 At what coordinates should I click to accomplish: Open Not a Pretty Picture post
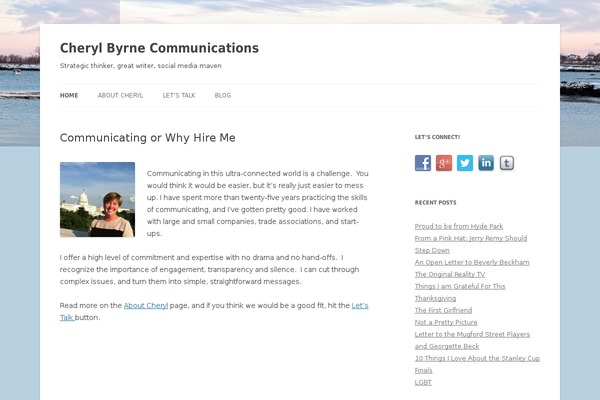pyautogui.click(x=446, y=322)
